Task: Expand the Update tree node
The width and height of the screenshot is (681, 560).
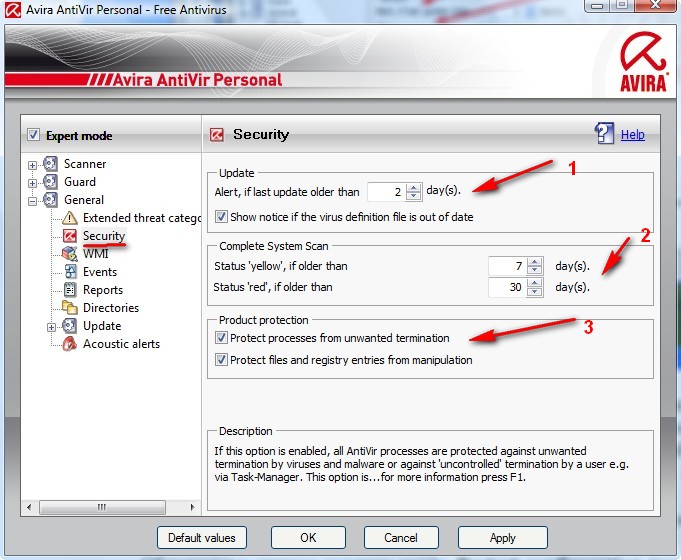Action: 51,327
